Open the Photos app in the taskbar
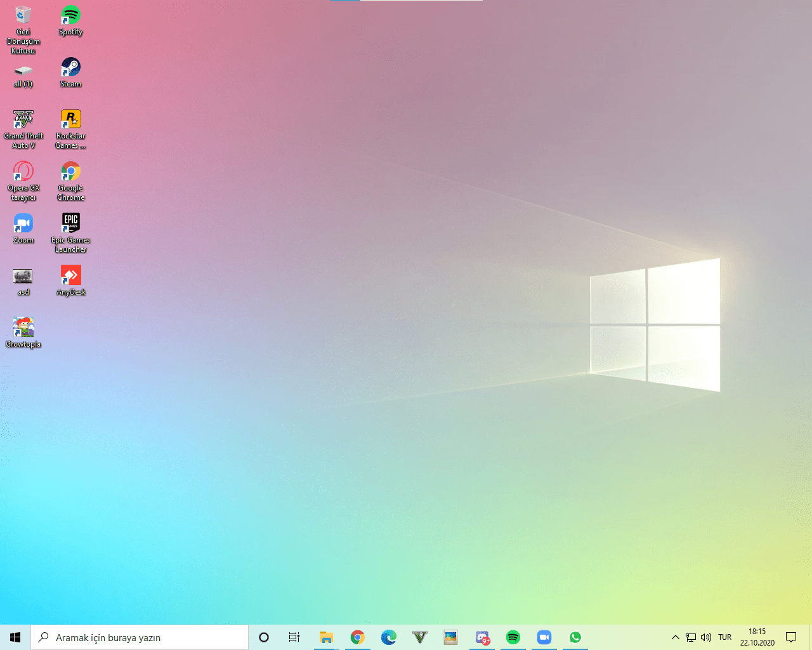Image resolution: width=812 pixels, height=650 pixels. click(451, 637)
